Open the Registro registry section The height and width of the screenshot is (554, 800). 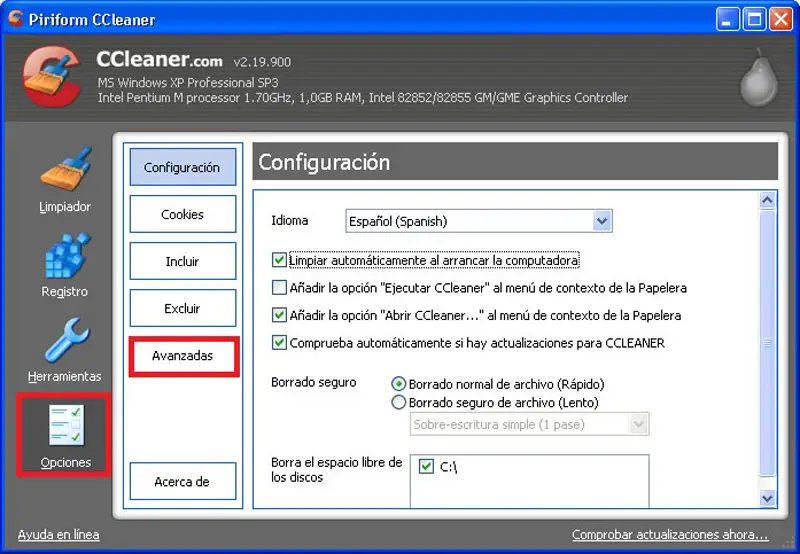click(65, 265)
